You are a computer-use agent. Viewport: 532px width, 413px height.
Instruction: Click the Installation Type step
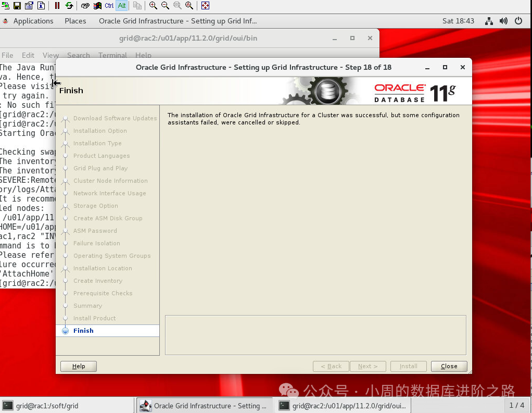(97, 143)
